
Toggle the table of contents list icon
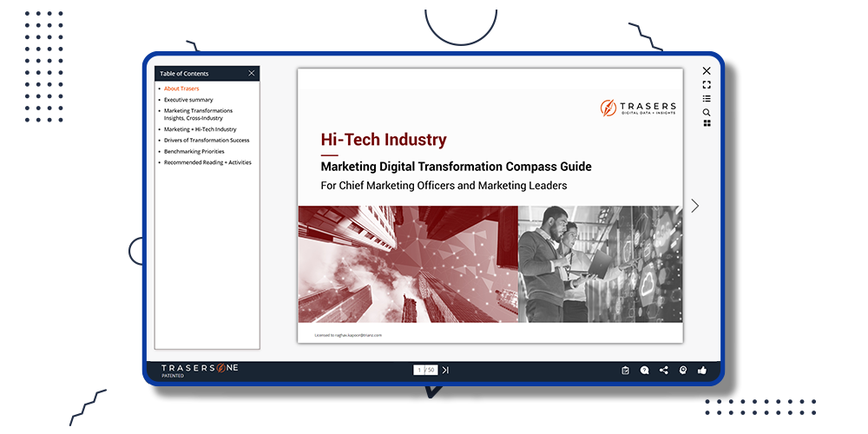(707, 99)
